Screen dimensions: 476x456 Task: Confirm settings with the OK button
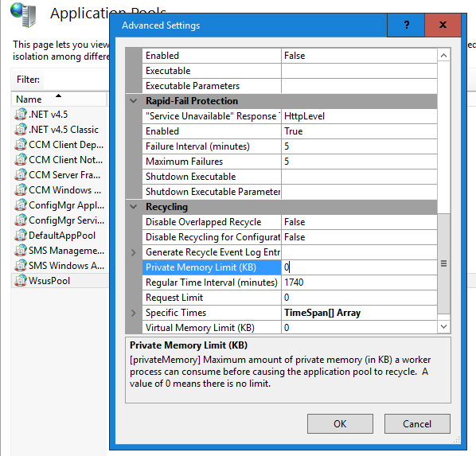coord(340,423)
